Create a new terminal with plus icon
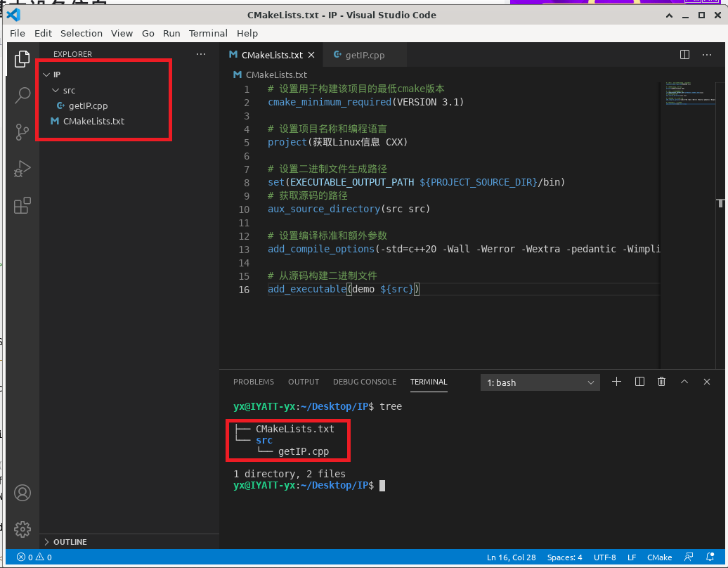This screenshot has width=728, height=568. 616,382
